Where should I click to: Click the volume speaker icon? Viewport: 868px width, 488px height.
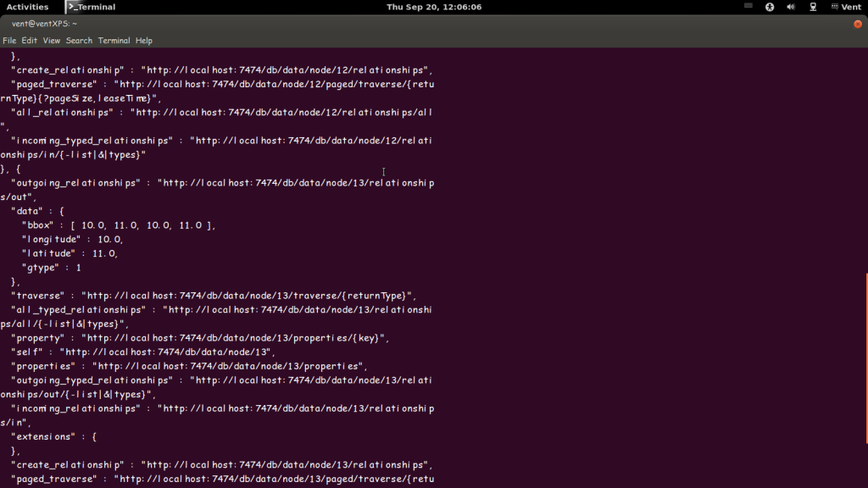(791, 7)
